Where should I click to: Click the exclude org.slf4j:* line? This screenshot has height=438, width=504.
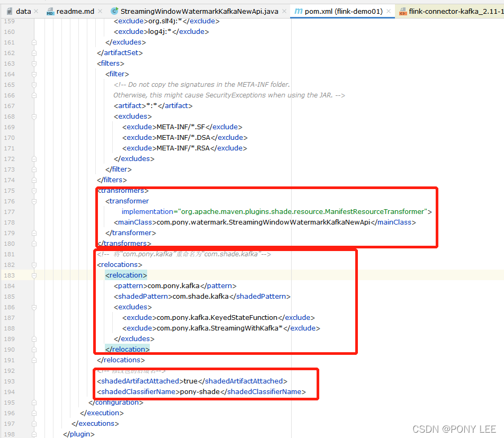[x=166, y=21]
